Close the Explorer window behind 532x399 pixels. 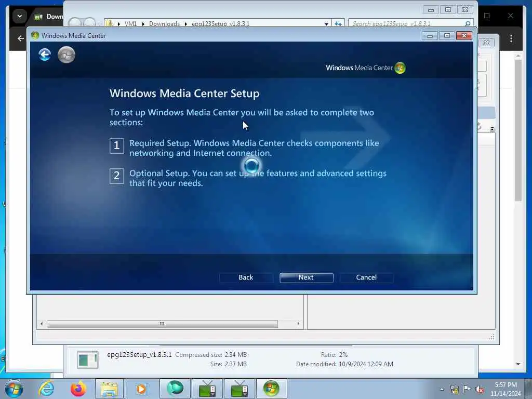coord(465,10)
